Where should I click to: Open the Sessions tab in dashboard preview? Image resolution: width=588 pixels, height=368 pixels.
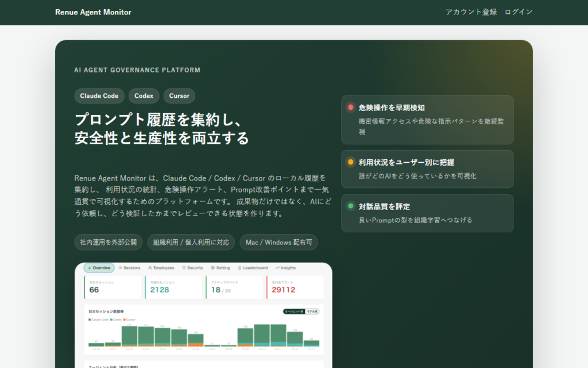pyautogui.click(x=129, y=268)
